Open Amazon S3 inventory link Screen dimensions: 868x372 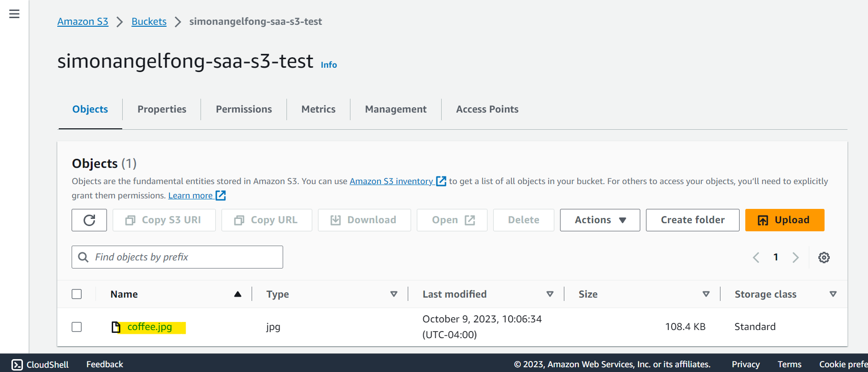(391, 181)
